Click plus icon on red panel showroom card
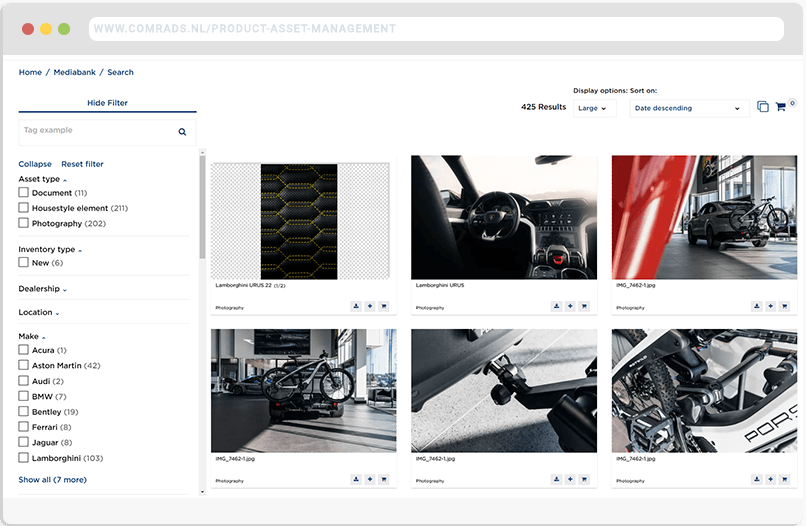The width and height of the screenshot is (806, 526). pos(771,306)
